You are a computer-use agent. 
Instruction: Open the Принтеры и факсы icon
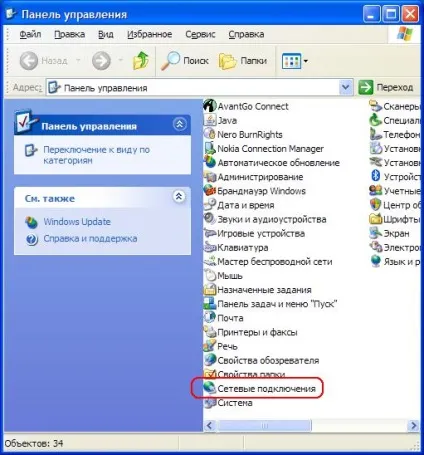pos(210,332)
